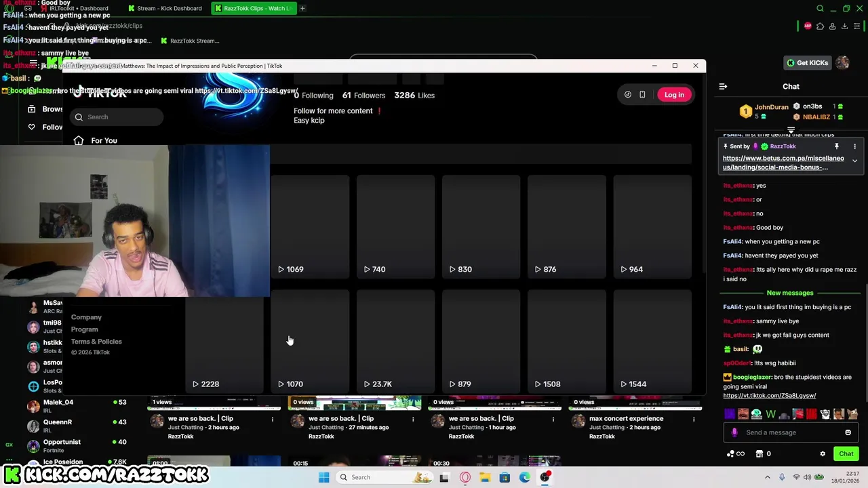
Task: Open Malek_04 channel in sidebar
Action: (76, 406)
